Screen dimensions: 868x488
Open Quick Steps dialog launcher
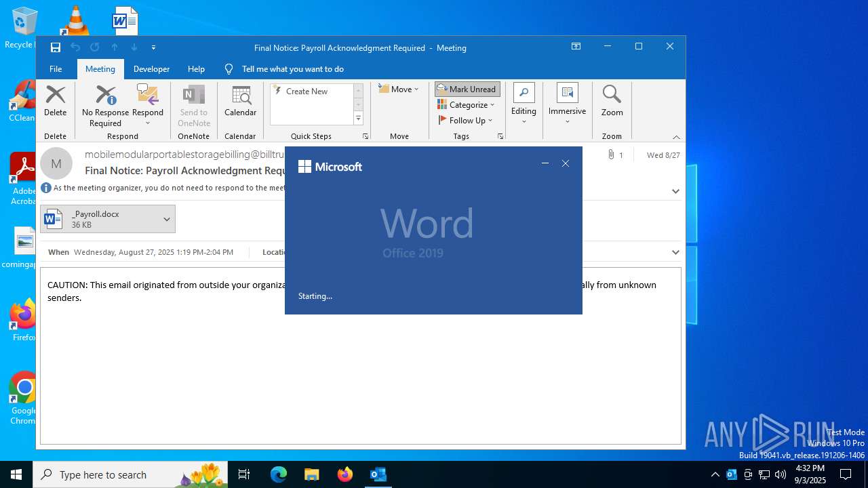click(366, 136)
